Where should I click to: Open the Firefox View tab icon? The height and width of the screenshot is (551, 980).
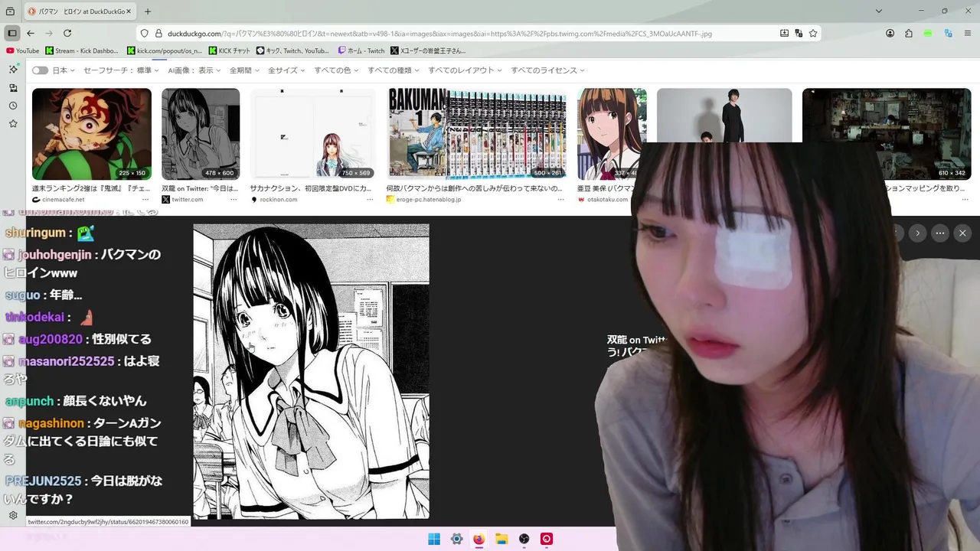(10, 11)
